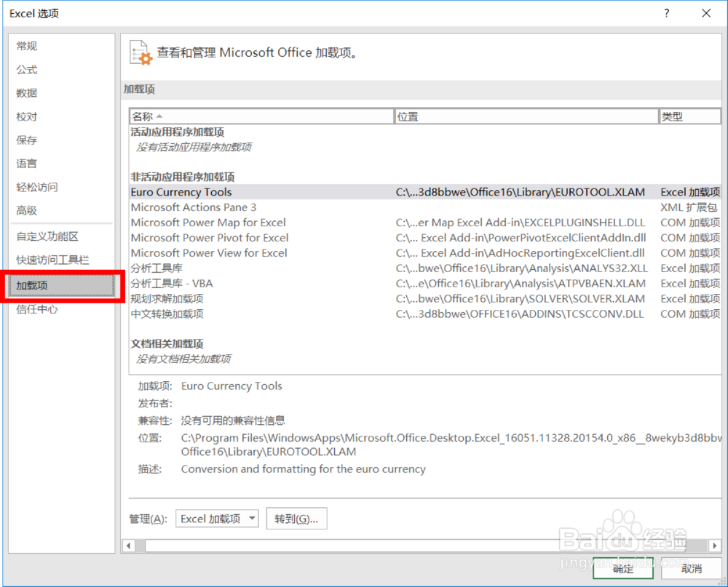
Task: Click the ANALYS32.XLL location cell
Action: (521, 268)
